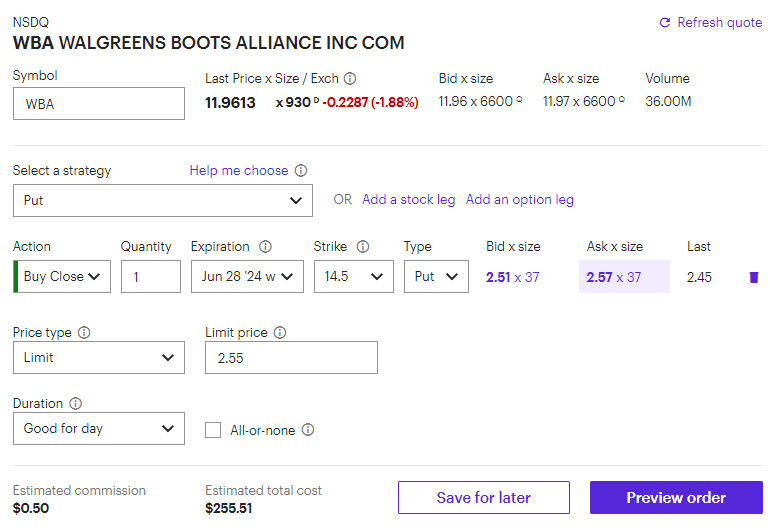The image size is (770, 528).
Task: Click the Add a stock leg link
Action: [x=408, y=200]
